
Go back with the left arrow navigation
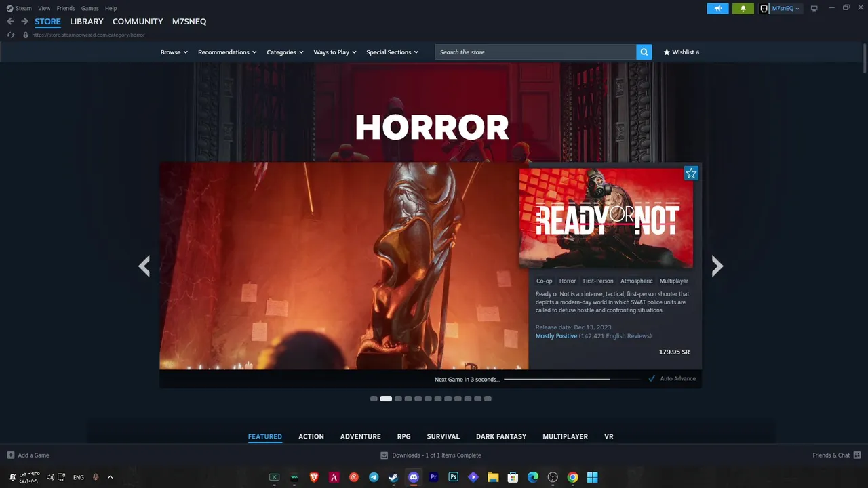pos(10,22)
